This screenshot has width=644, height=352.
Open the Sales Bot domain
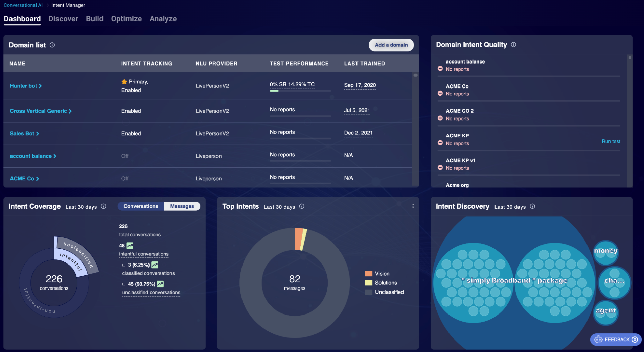tap(24, 134)
